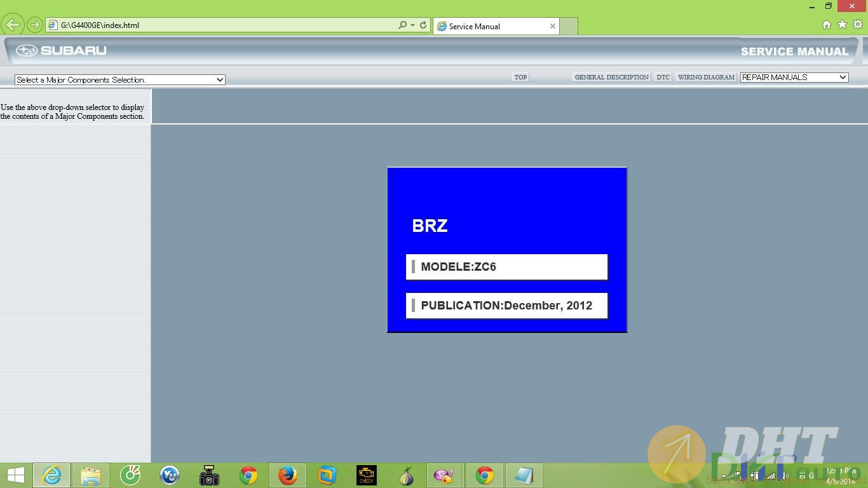The image size is (868, 488).
Task: Click the battery tray icon
Action: 756,475
